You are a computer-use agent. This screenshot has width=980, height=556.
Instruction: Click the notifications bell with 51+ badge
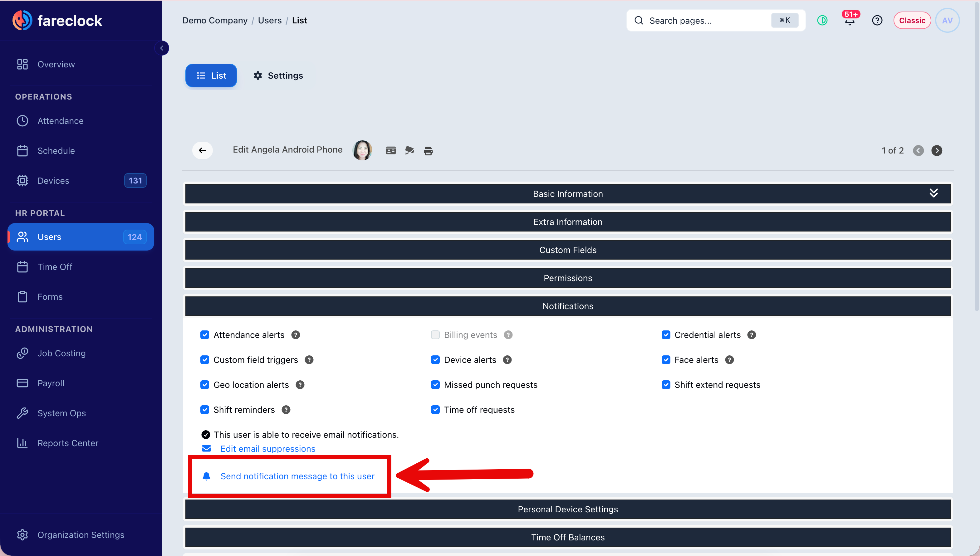(x=849, y=20)
